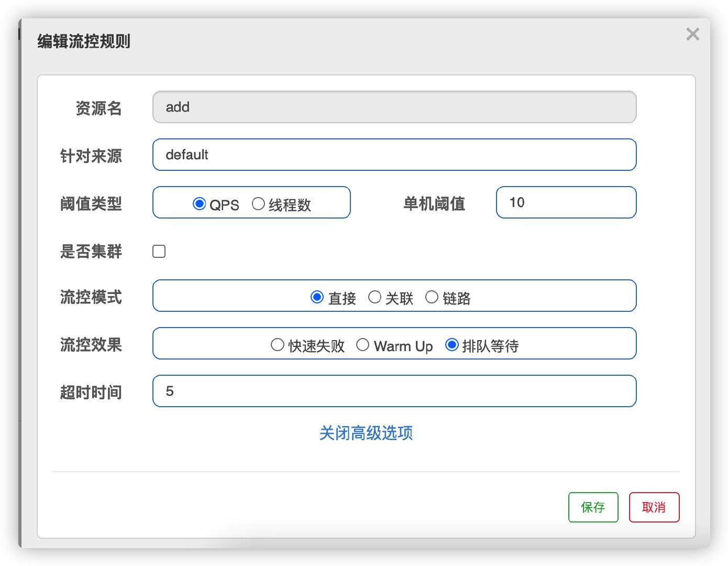Image resolution: width=728 pixels, height=566 pixels.
Task: Choose 关联 flow control mode
Action: (374, 297)
